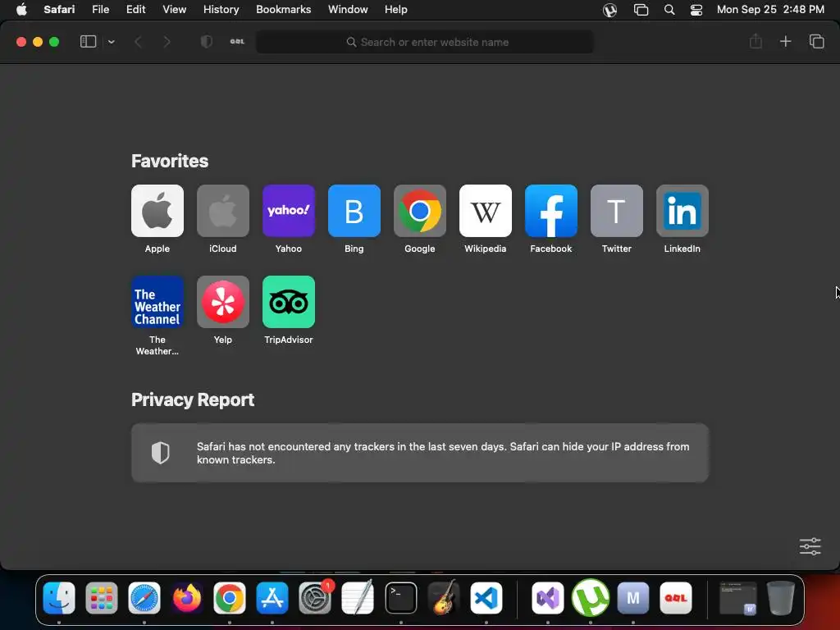Viewport: 840px width, 630px height.
Task: Open Finder from the Dock
Action: tap(59, 597)
